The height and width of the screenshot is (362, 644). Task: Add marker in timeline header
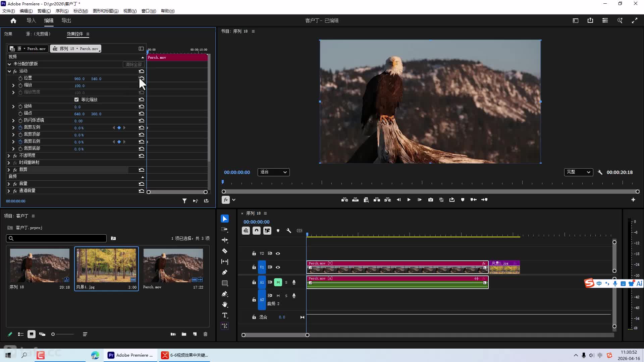pos(278,231)
